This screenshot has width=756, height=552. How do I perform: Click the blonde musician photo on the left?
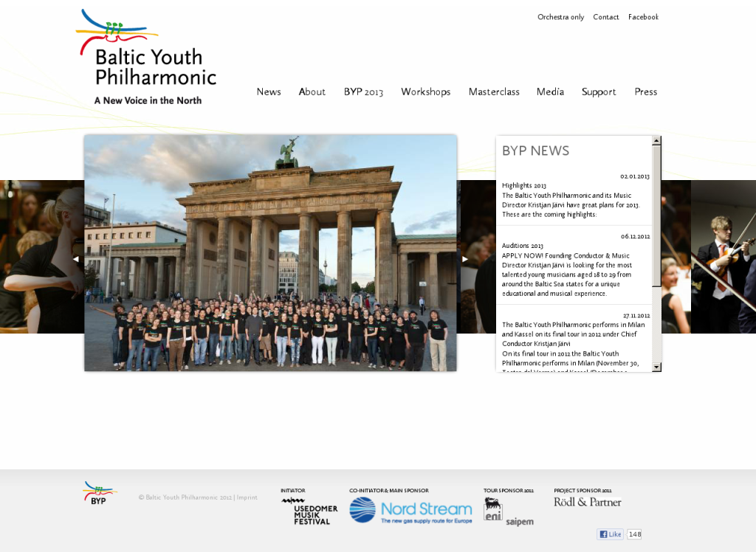point(42,257)
